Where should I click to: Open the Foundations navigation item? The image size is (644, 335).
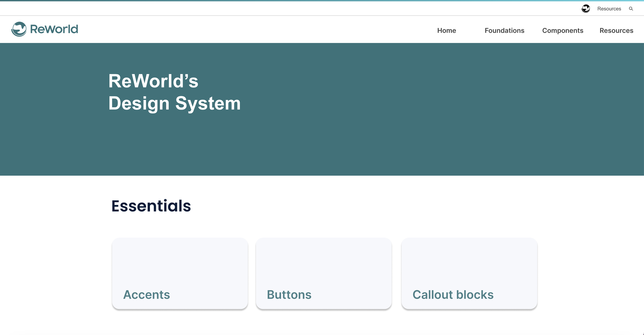click(x=504, y=30)
